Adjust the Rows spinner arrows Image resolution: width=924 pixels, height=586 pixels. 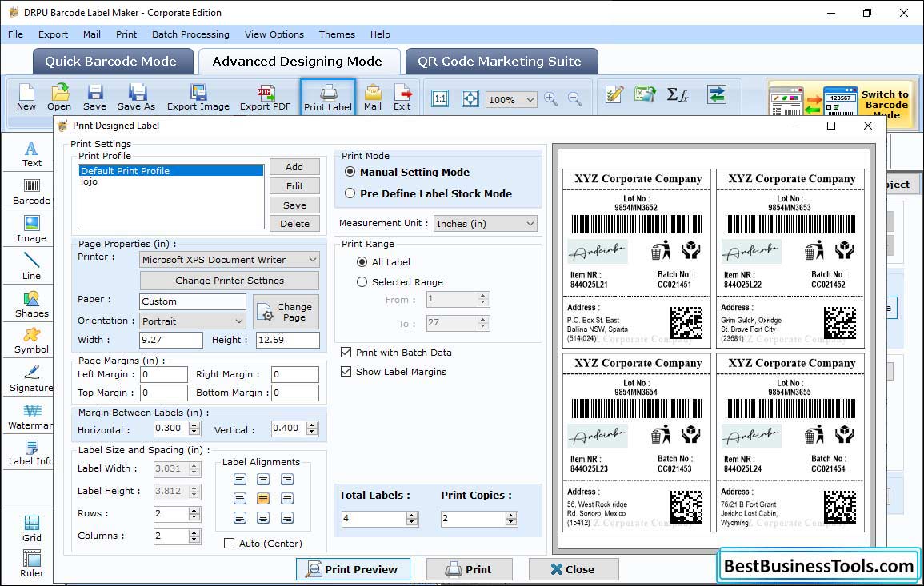(194, 514)
